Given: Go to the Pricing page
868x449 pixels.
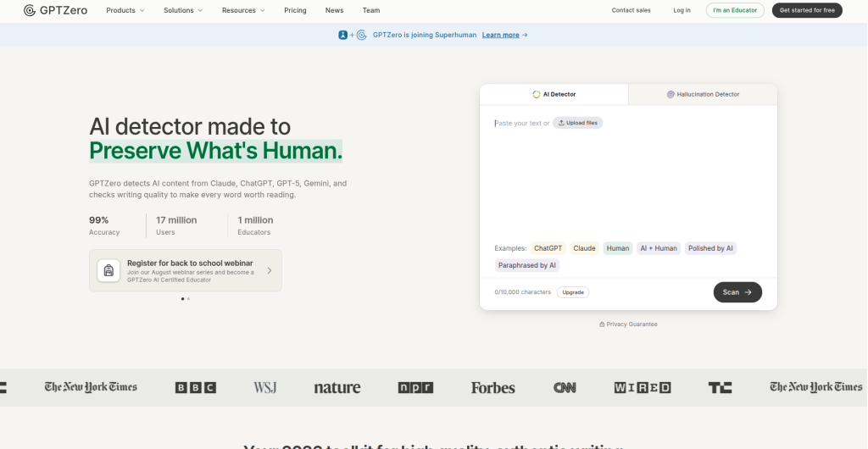Looking at the screenshot, I should 295,10.
